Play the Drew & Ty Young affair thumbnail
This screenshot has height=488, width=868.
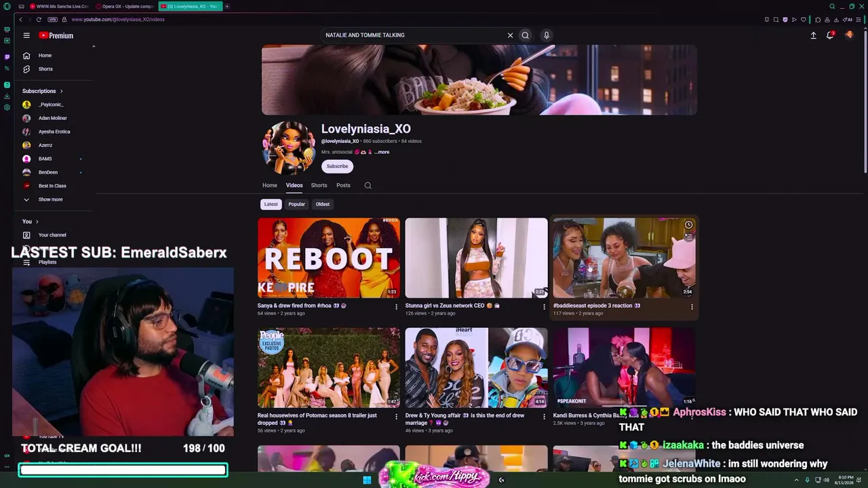pyautogui.click(x=476, y=367)
